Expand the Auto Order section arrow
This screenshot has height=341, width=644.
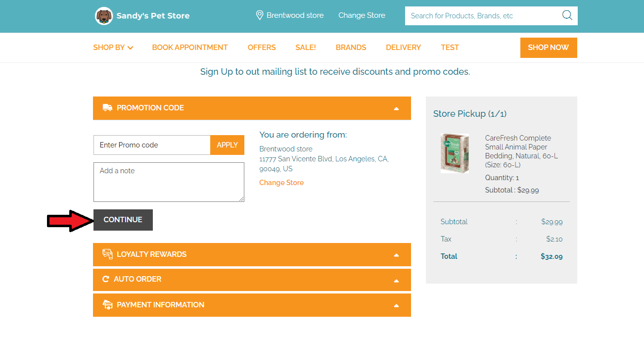tap(396, 280)
